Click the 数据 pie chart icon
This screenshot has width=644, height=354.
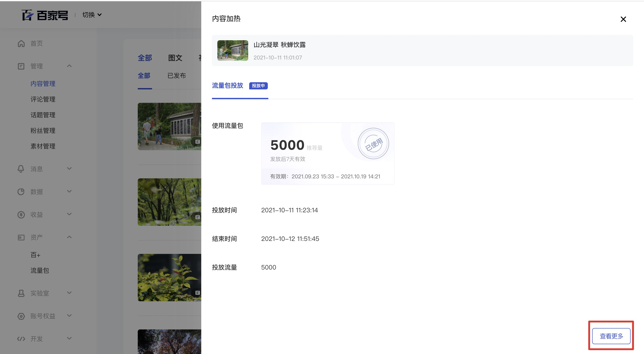tap(21, 192)
